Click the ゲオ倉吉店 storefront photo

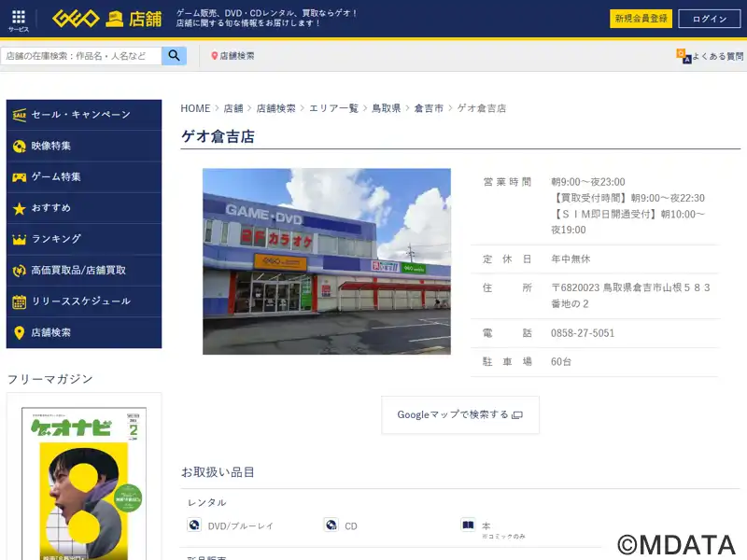[x=327, y=261]
